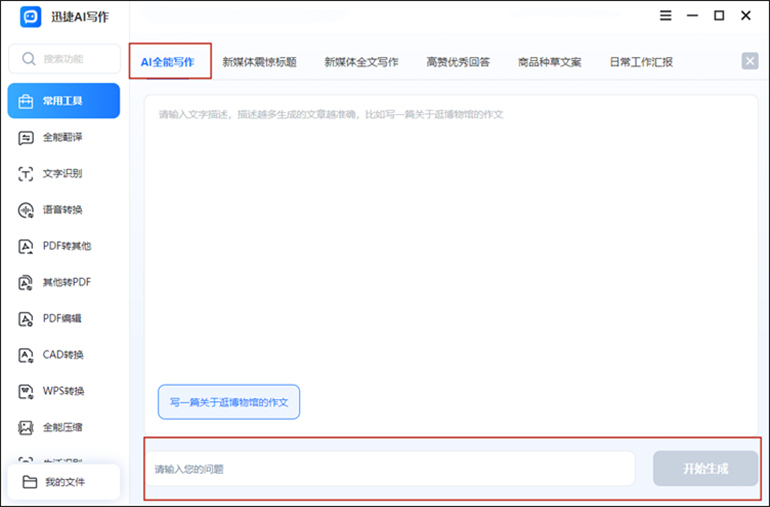
Task: Open PDF编辑 from sidebar
Action: (x=64, y=319)
